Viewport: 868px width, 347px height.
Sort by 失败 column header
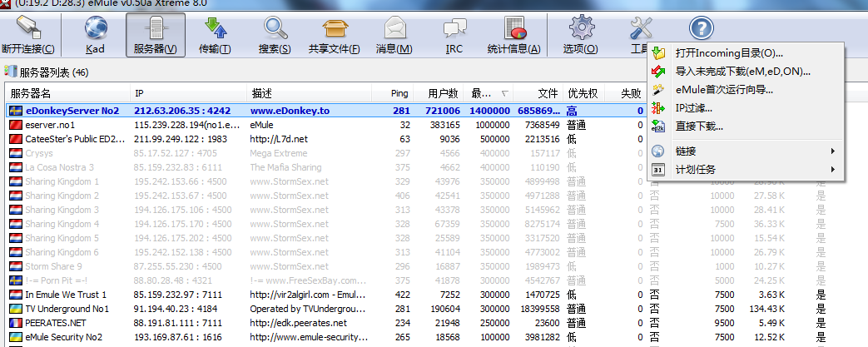625,93
